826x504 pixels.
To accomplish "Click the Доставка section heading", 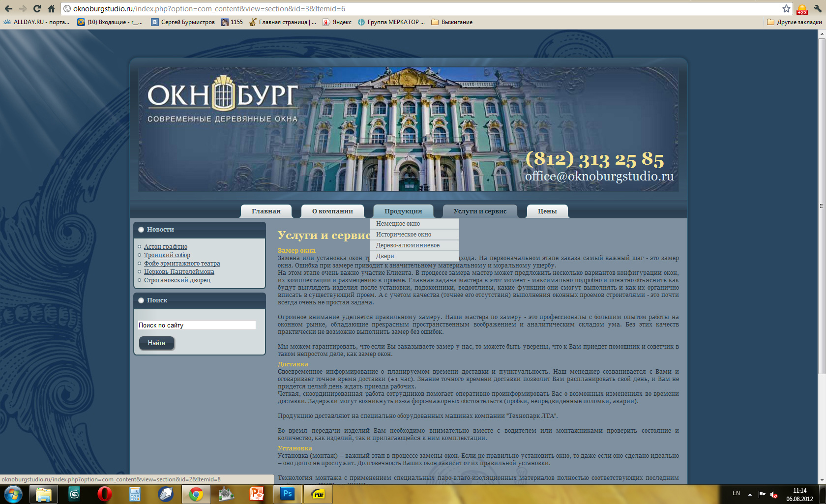I will point(293,364).
